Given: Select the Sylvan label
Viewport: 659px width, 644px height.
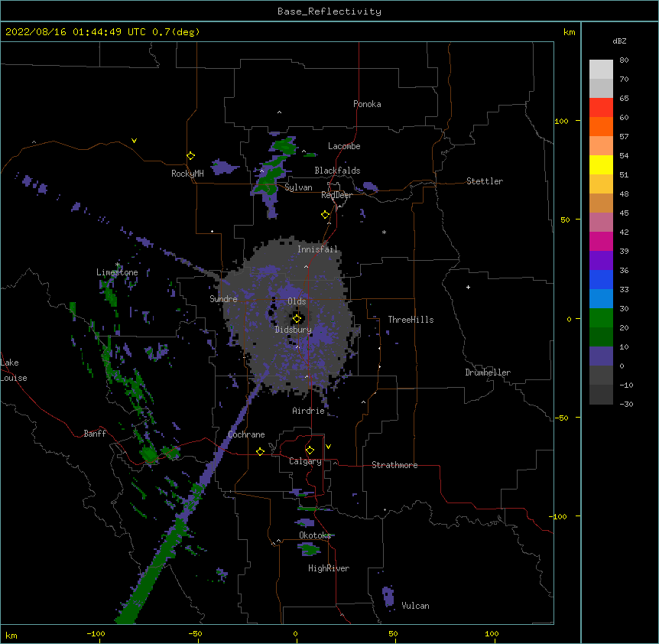Looking at the screenshot, I should [298, 187].
